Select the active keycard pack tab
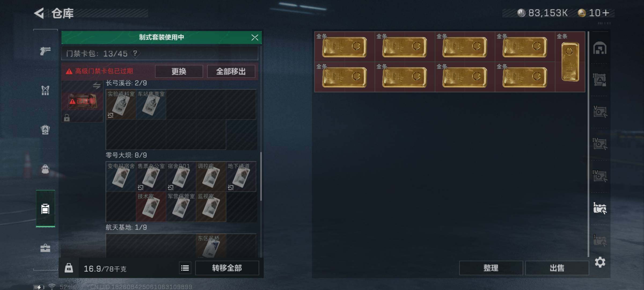Image resolution: width=644 pixels, height=290 pixels. point(45,209)
